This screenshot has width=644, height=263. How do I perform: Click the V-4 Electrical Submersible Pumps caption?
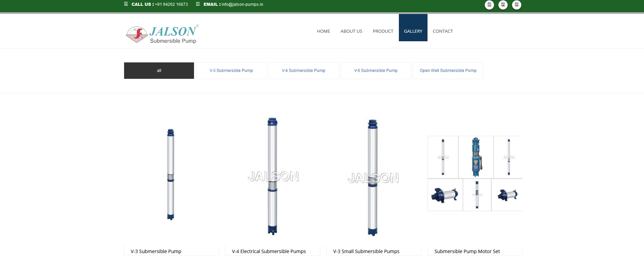(x=269, y=251)
